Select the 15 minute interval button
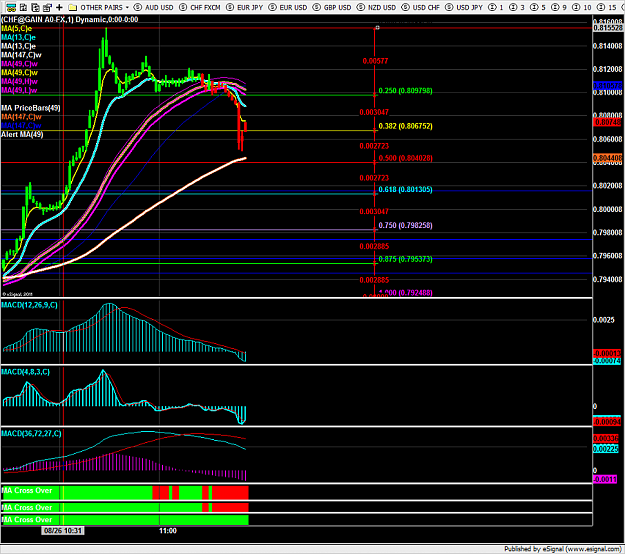The image size is (625, 554). 606,7
